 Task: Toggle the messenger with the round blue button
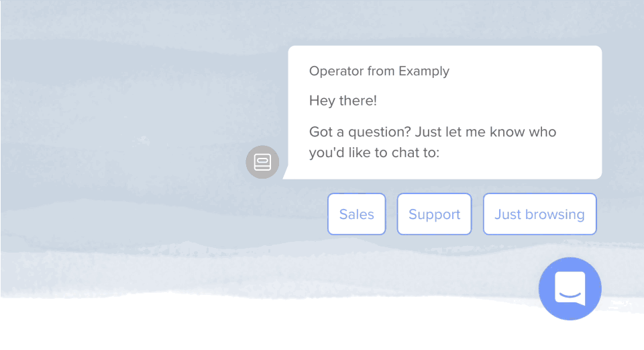[570, 289]
